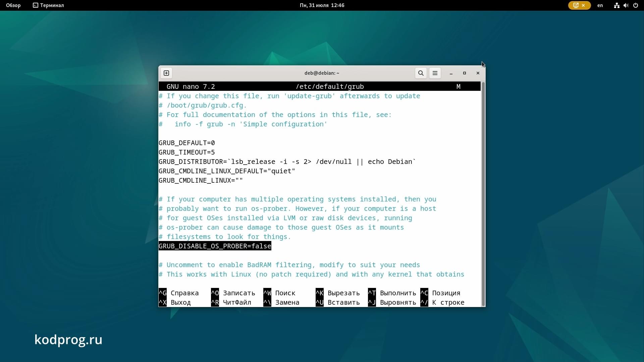Click the power icon in top bar
This screenshot has width=644, height=362.
[635, 5]
